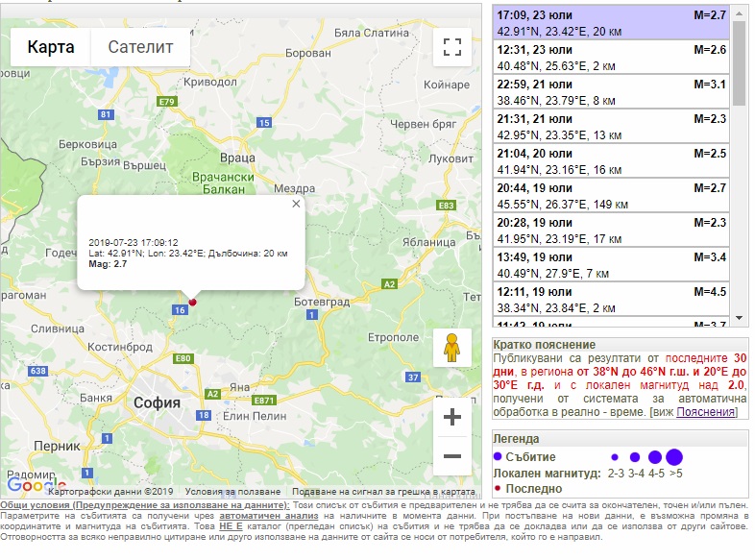Image resolution: width=755 pixels, height=560 pixels.
Task: Select event 17:09, 23 юли M=2.7
Action: pyautogui.click(x=611, y=23)
